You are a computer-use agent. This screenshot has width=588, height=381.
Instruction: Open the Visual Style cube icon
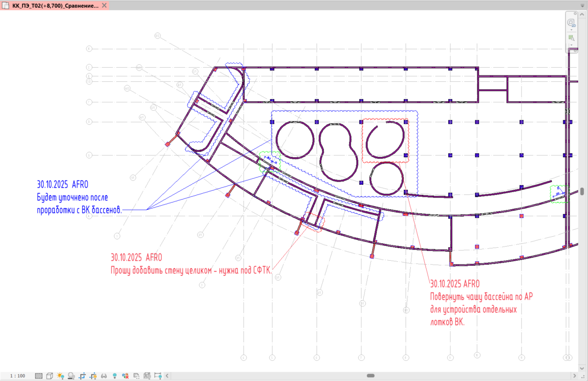coord(50,376)
